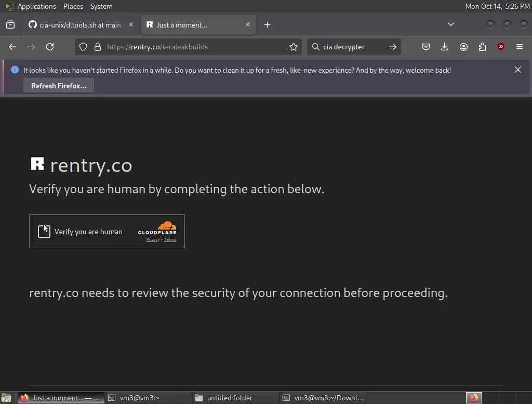Click the search magnifier icon
The width and height of the screenshot is (532, 404).
coord(315,46)
